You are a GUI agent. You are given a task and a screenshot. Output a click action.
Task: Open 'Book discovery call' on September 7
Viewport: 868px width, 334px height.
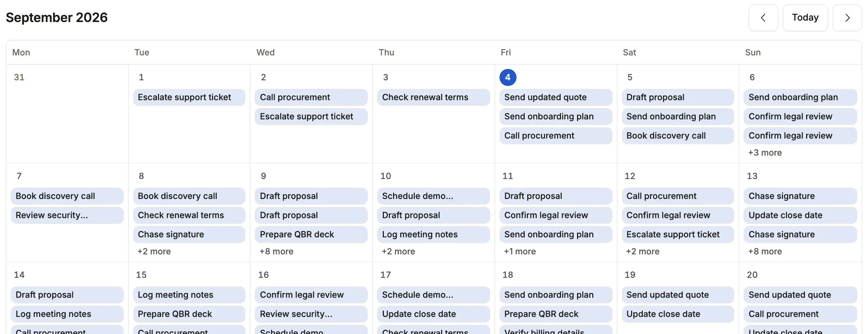[x=67, y=196]
